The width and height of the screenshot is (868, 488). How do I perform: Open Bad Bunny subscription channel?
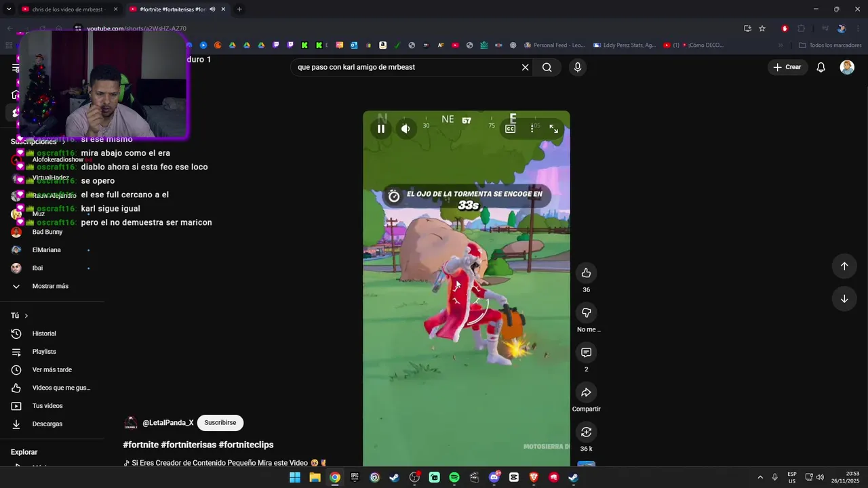pyautogui.click(x=47, y=232)
